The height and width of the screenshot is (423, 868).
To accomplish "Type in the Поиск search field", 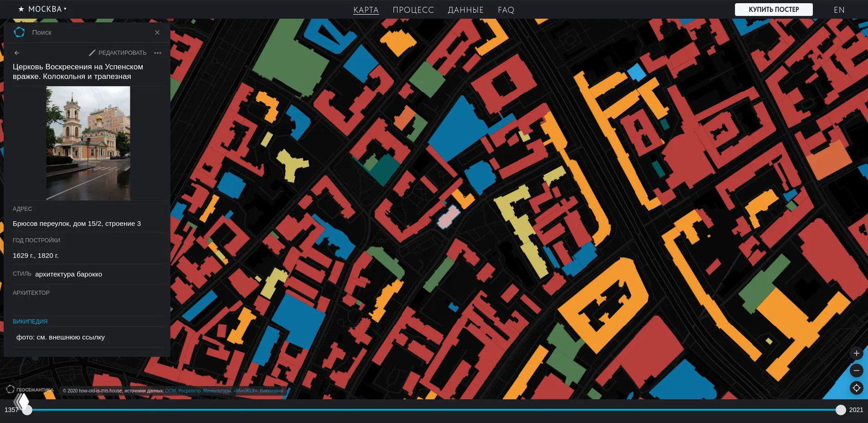I will [87, 33].
